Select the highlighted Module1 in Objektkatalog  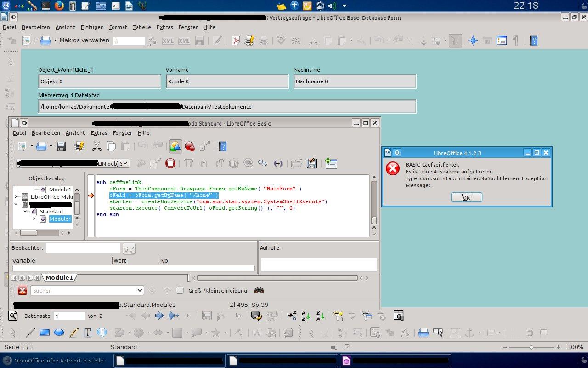(x=60, y=219)
